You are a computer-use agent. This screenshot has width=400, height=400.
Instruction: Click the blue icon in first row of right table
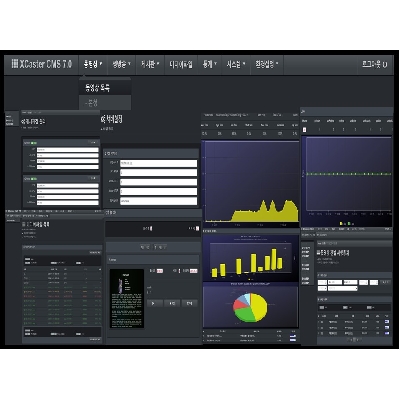(387, 322)
